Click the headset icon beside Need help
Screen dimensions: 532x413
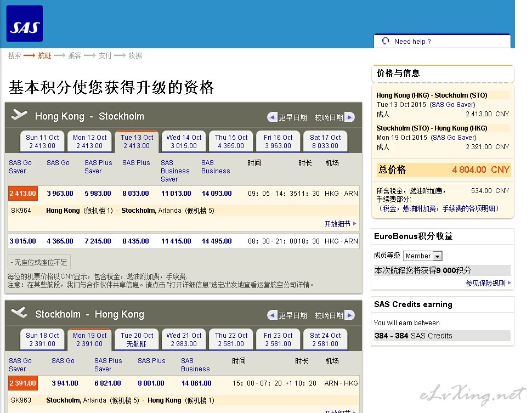tap(386, 41)
